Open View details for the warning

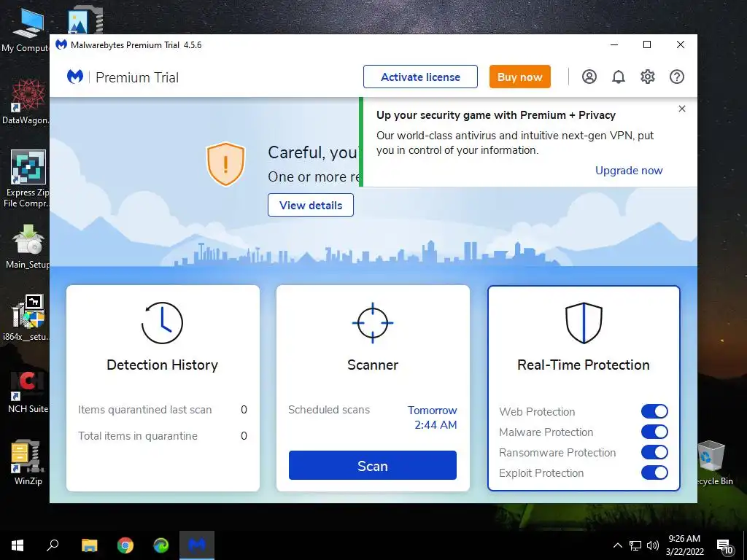pyautogui.click(x=311, y=205)
